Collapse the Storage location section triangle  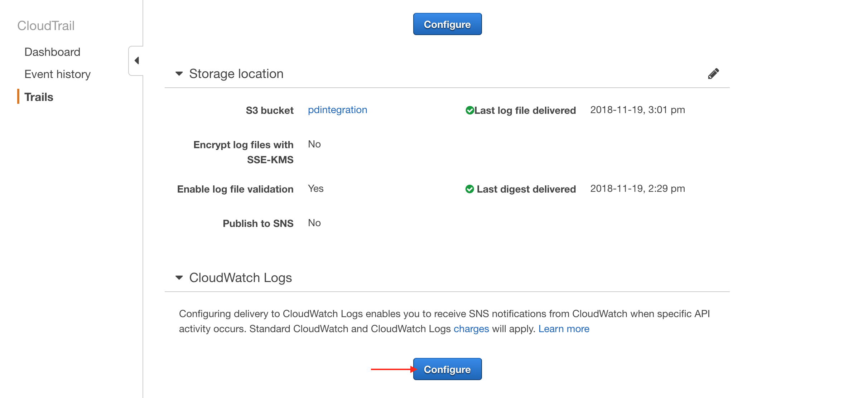click(x=179, y=74)
